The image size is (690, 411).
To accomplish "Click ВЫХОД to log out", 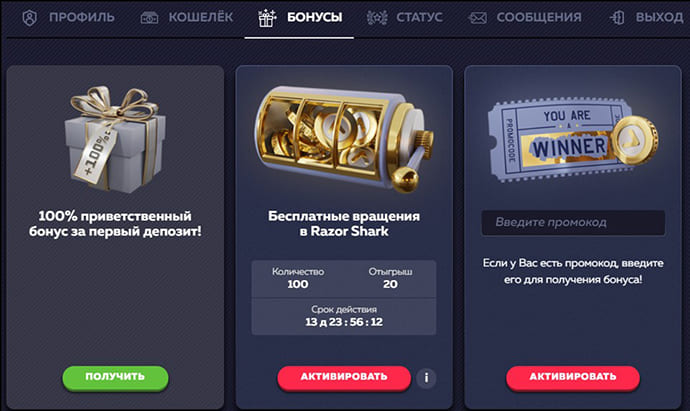I will click(659, 18).
